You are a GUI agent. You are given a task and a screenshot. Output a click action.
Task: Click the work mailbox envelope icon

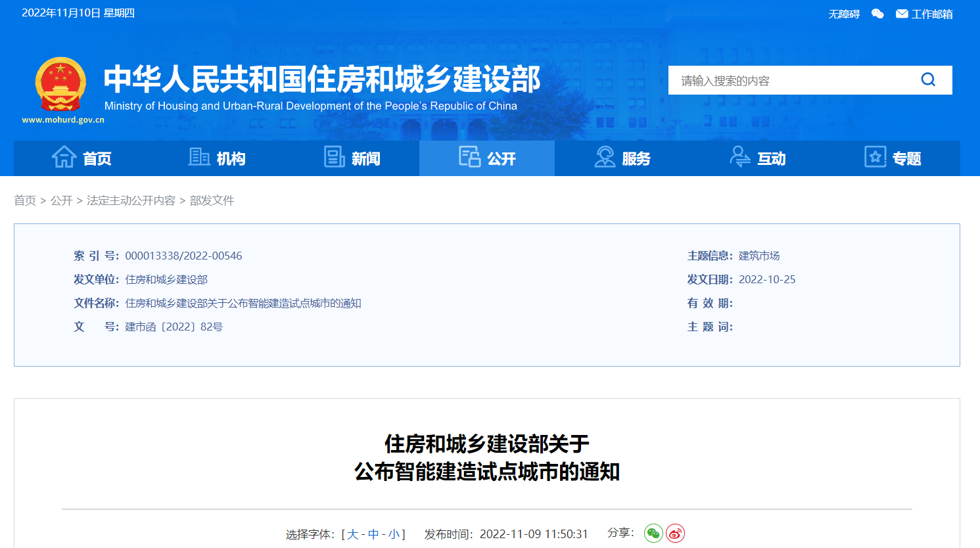click(902, 14)
